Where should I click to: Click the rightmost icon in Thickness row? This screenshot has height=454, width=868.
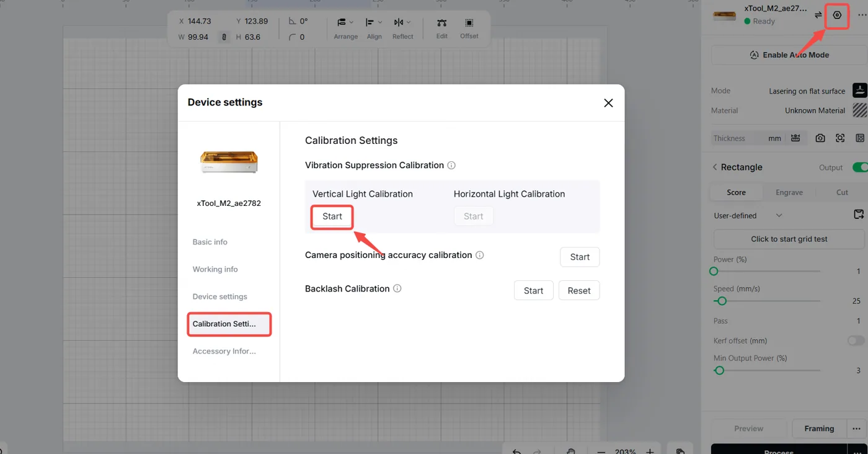(x=860, y=138)
